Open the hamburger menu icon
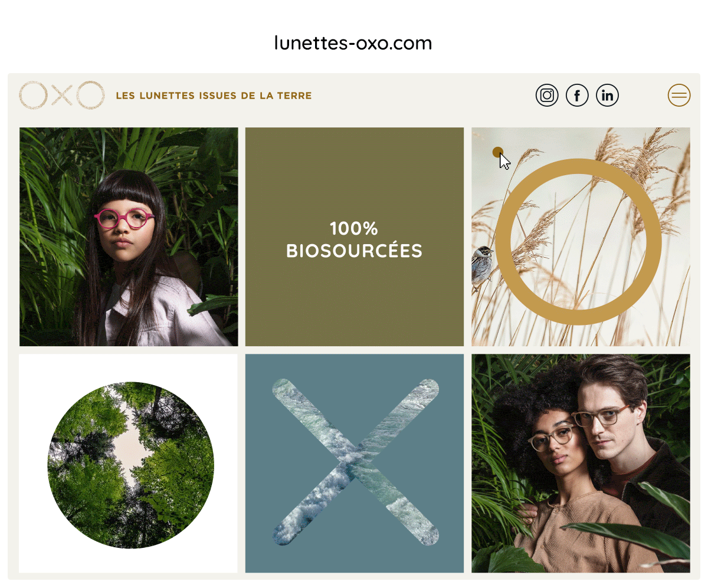Screen dimensions: 708x588 click(x=679, y=95)
